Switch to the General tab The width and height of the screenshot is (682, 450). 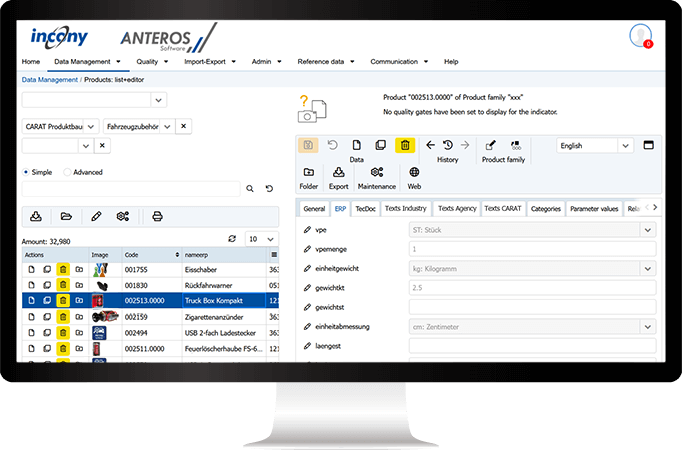coord(314,209)
